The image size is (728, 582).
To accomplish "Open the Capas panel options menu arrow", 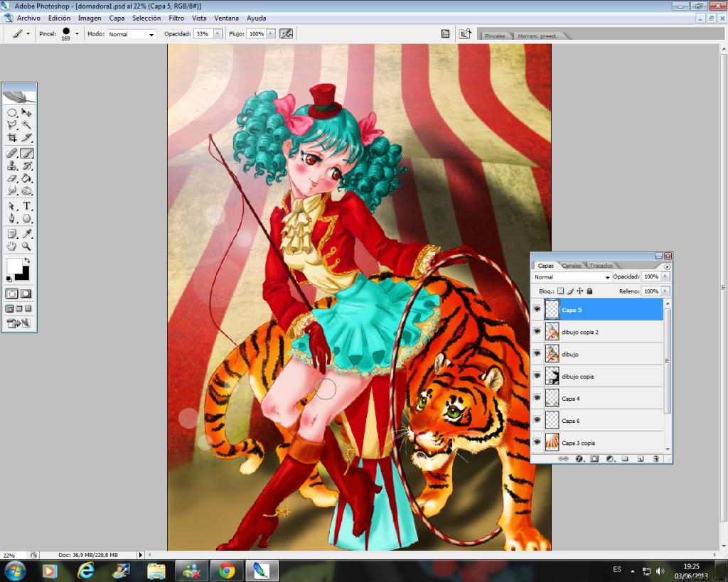I will coord(667,266).
